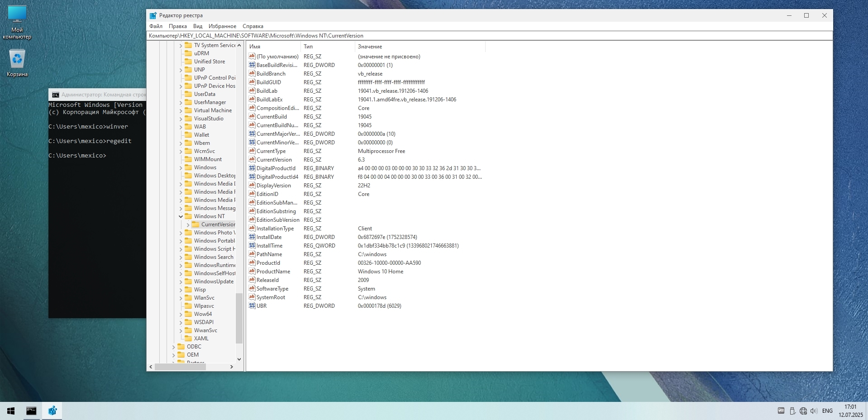Expand the Wbem tree node
This screenshot has width=868, height=420.
point(181,143)
